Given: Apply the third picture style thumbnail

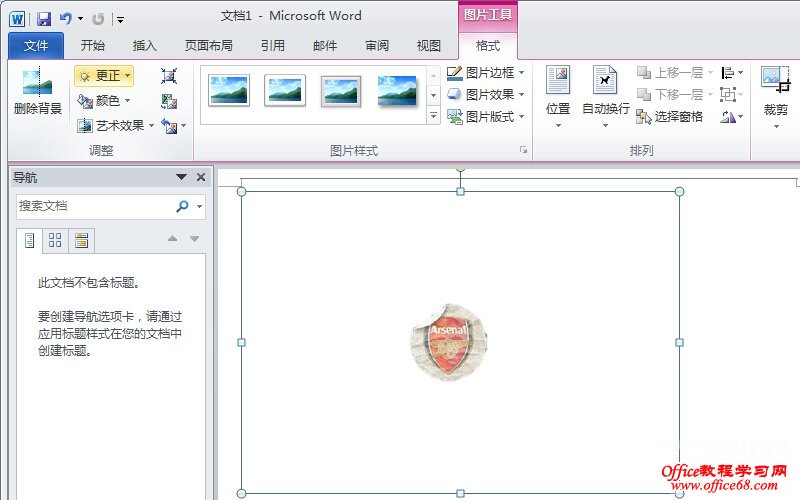Looking at the screenshot, I should [x=341, y=91].
